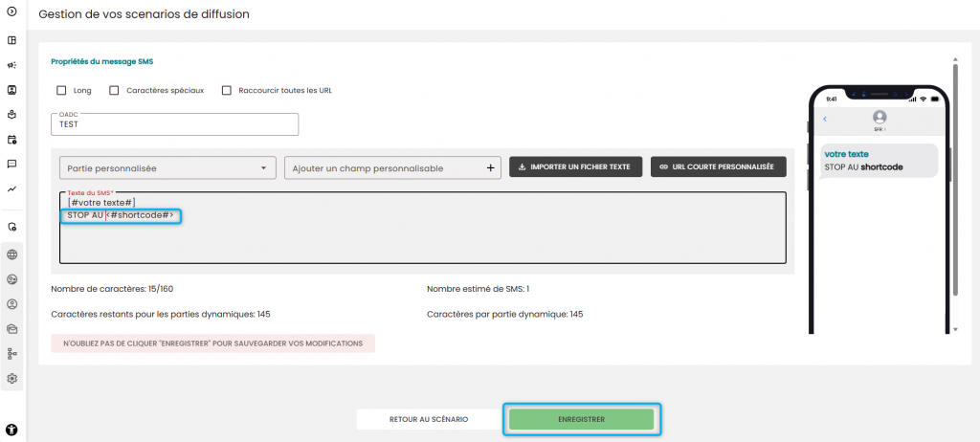Image resolution: width=980 pixels, height=442 pixels.
Task: Click the N'oubliez pas de cliquer Enregistrer notice
Action: pyautogui.click(x=213, y=343)
